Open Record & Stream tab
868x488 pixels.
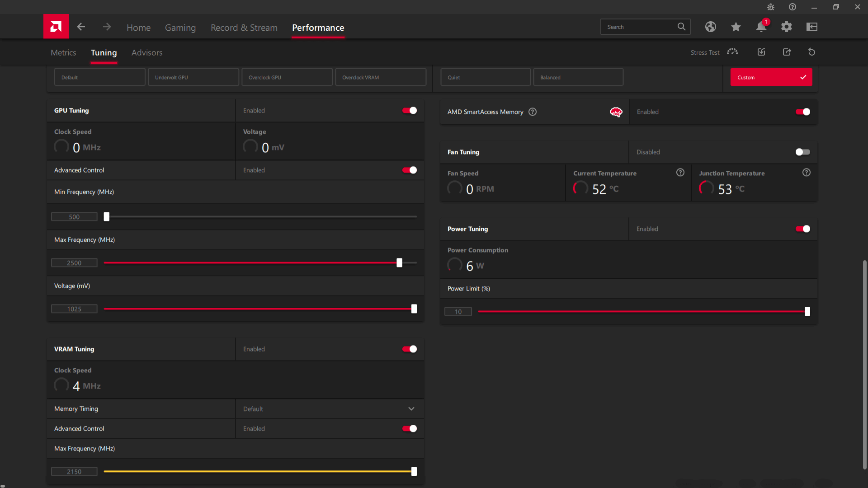244,28
